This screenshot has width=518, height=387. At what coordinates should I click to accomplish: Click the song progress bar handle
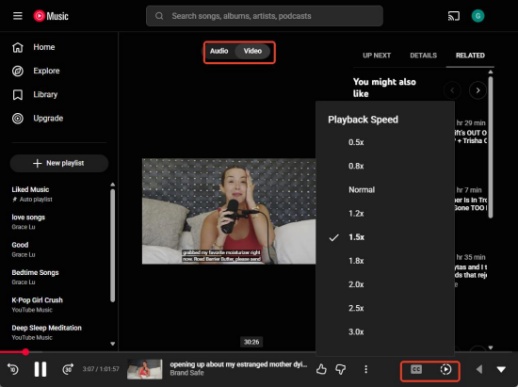coord(26,352)
